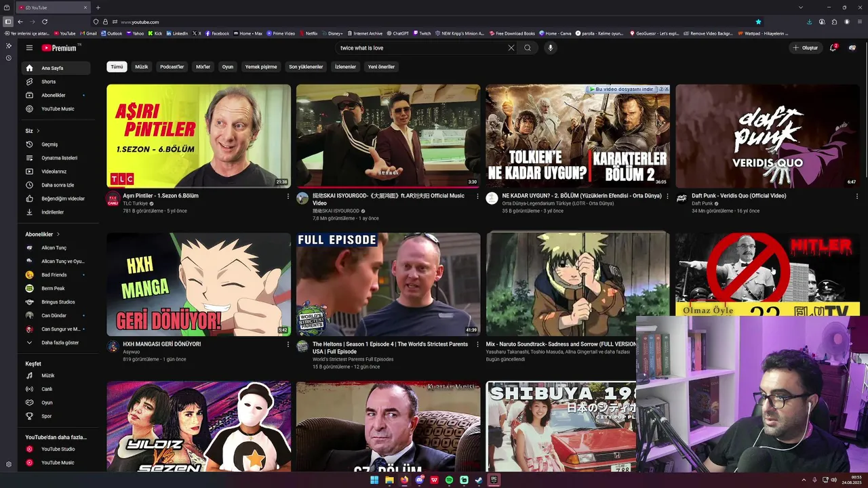This screenshot has height=488, width=868.
Task: Open Bringus Studios channel
Action: pyautogui.click(x=54, y=302)
